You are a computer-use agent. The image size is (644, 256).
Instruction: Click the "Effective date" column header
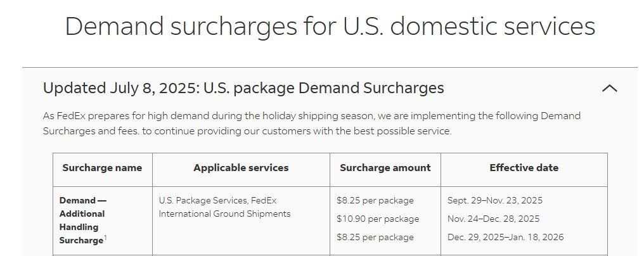pyautogui.click(x=524, y=168)
